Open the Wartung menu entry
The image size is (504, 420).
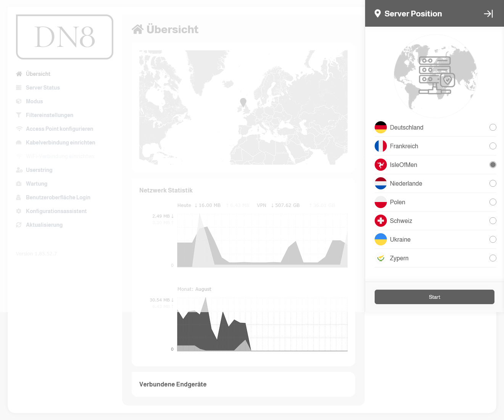37,184
